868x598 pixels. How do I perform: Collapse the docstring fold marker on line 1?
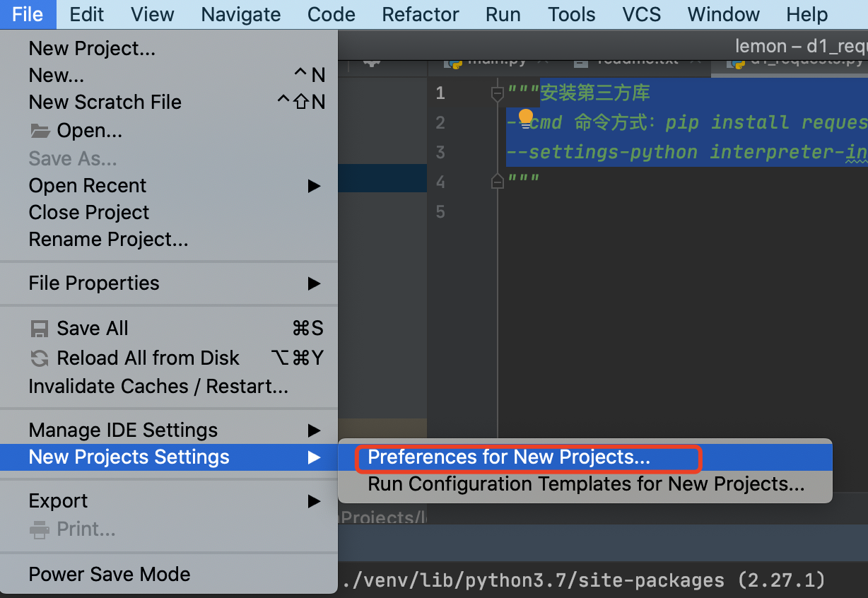(497, 93)
